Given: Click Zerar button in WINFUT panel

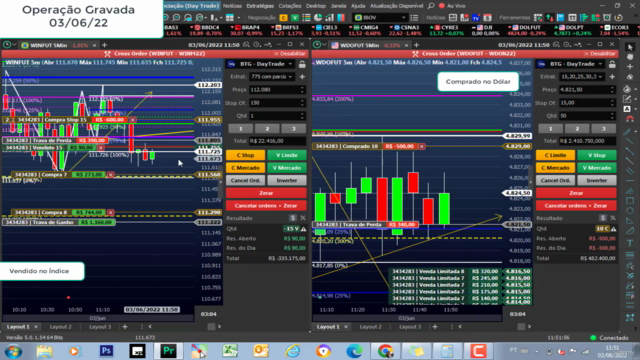Looking at the screenshot, I should click(266, 193).
